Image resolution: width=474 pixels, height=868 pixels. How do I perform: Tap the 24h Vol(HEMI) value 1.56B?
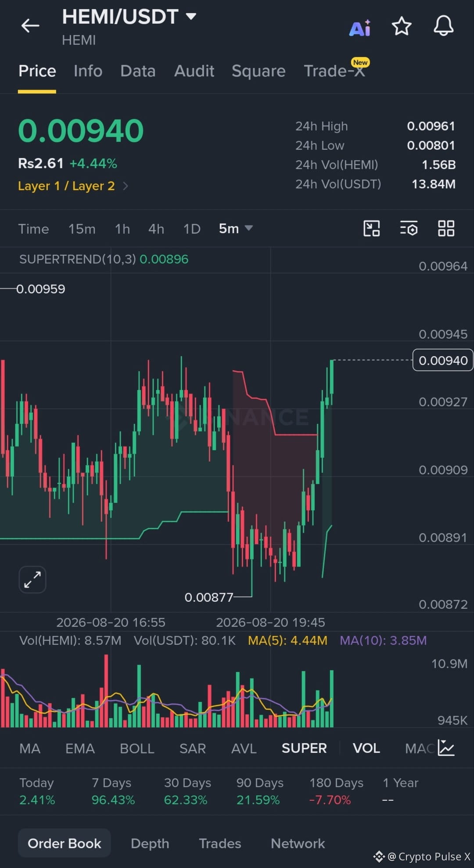click(438, 165)
